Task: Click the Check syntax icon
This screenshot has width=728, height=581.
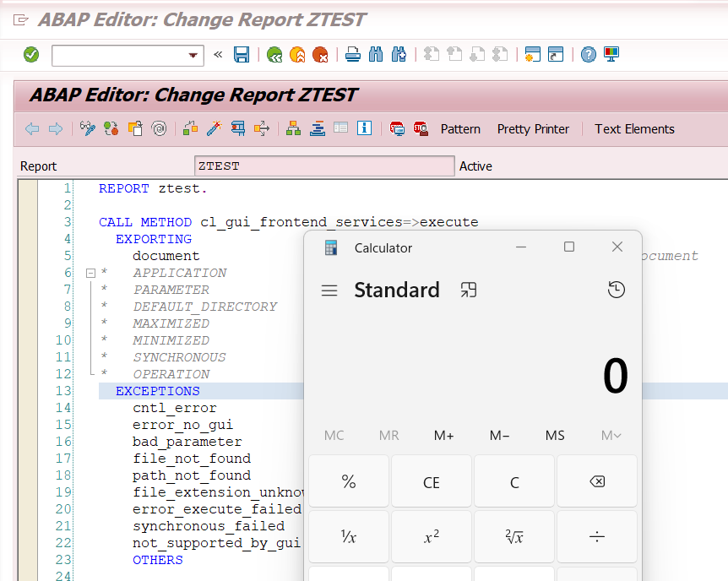Action: pos(190,128)
